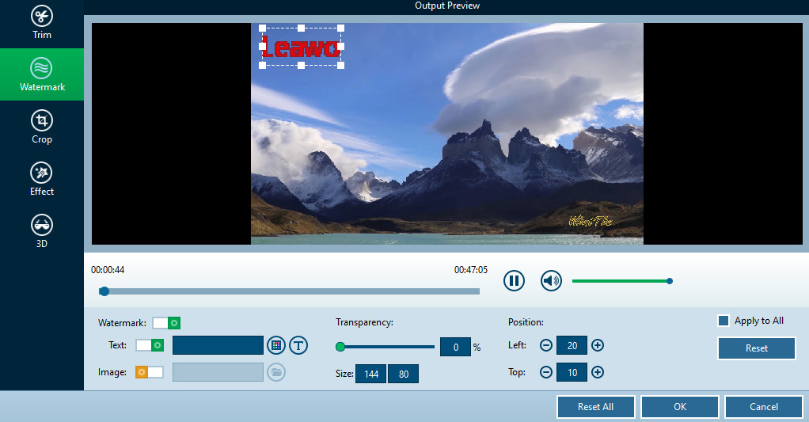Decrease the Top position value
This screenshot has height=422, width=809.
546,372
